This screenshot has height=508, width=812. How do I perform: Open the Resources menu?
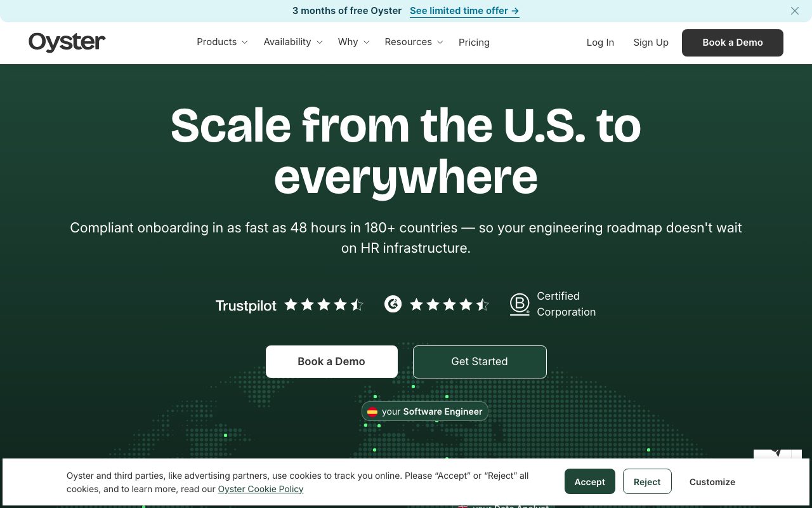point(414,42)
